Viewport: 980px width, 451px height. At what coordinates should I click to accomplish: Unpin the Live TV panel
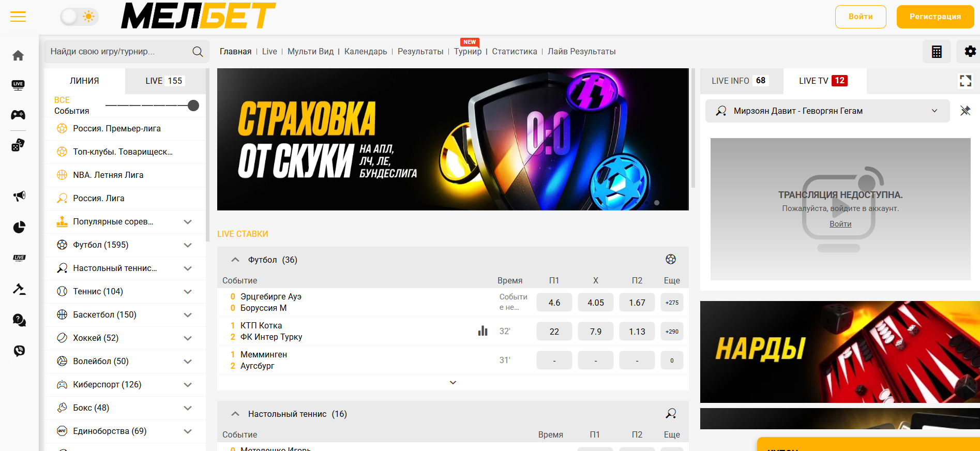965,111
